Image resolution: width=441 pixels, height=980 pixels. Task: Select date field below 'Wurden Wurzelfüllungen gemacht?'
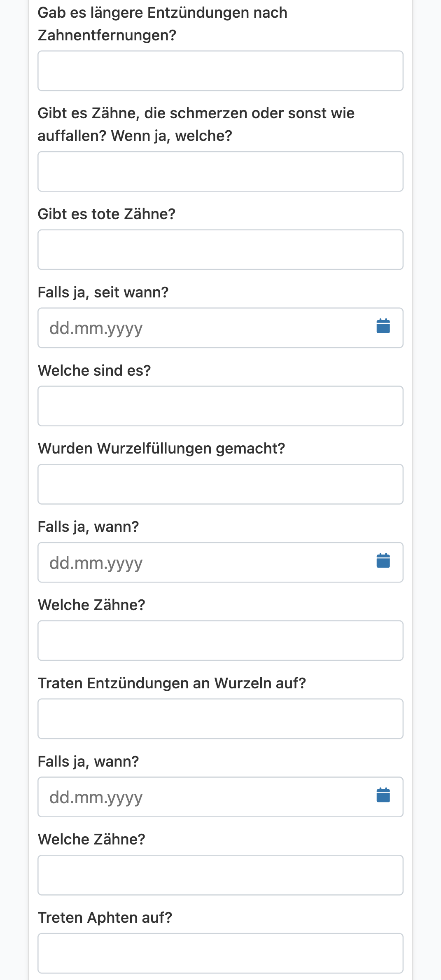click(220, 562)
